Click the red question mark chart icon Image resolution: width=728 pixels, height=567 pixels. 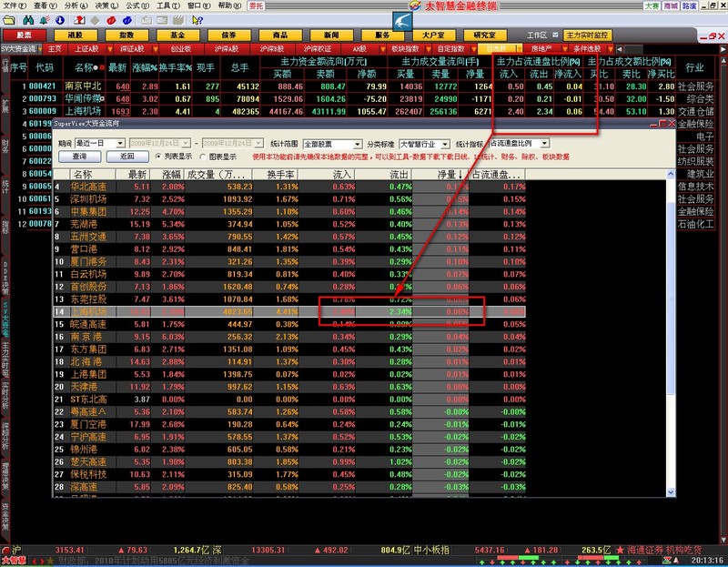tap(79, 20)
